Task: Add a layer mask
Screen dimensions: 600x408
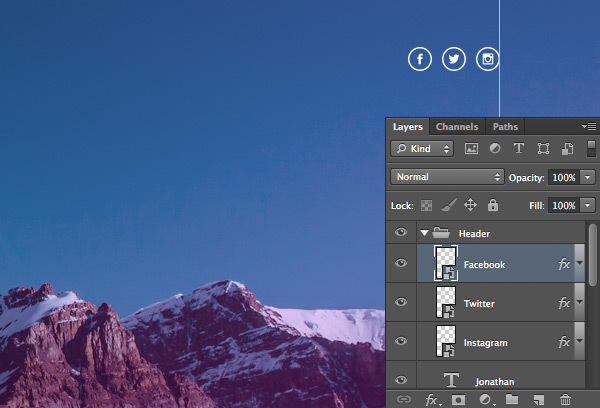Action: 458,400
